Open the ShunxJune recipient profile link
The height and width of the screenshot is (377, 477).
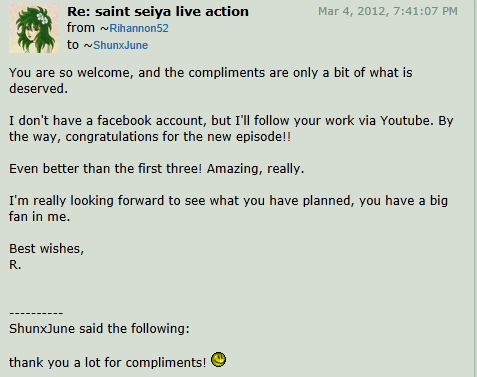click(x=120, y=45)
